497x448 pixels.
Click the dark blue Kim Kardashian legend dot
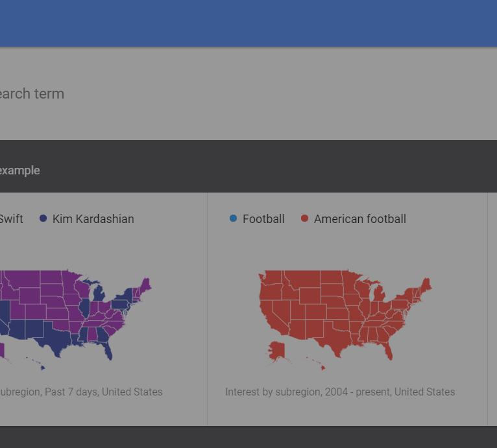[43, 218]
